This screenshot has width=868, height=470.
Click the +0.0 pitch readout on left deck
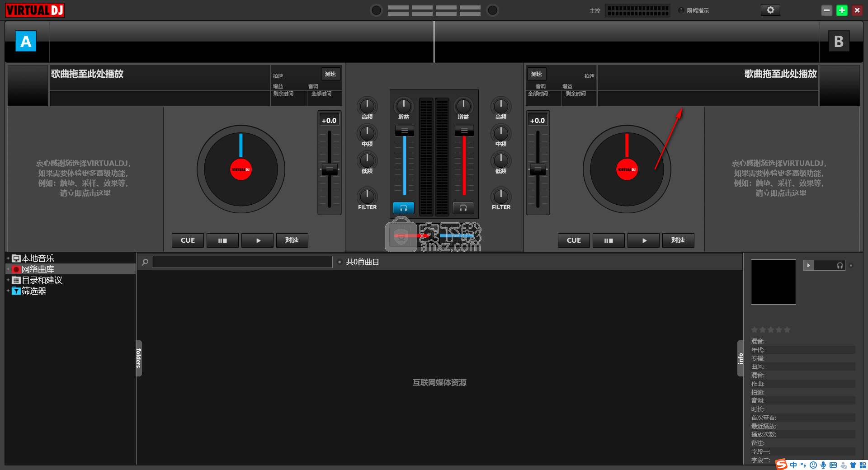point(329,120)
